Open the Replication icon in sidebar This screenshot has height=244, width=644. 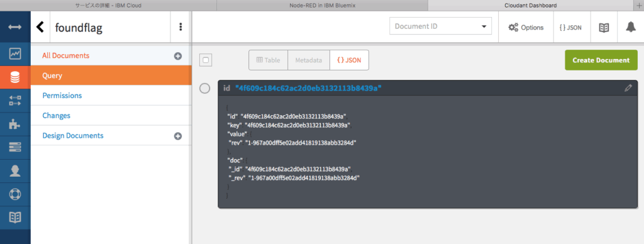coord(15,101)
